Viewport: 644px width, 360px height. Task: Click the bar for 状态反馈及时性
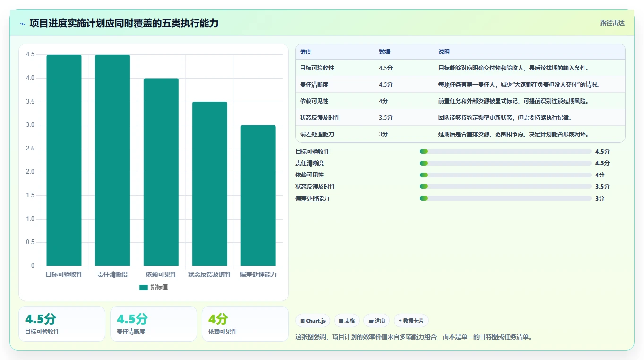click(x=210, y=184)
